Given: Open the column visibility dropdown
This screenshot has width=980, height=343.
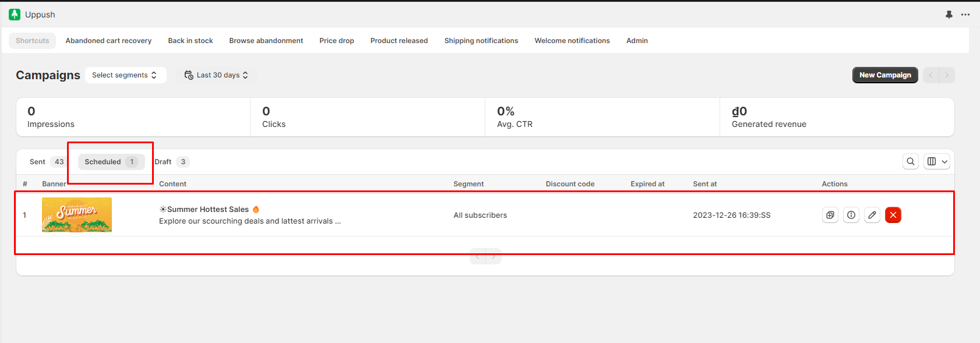Looking at the screenshot, I should pyautogui.click(x=937, y=161).
